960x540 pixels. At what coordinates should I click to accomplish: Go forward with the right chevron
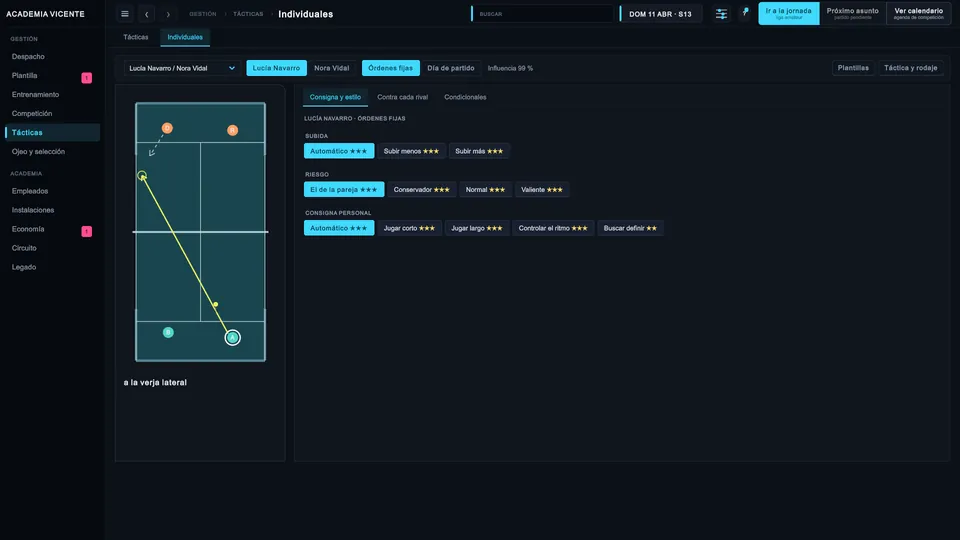pos(168,14)
